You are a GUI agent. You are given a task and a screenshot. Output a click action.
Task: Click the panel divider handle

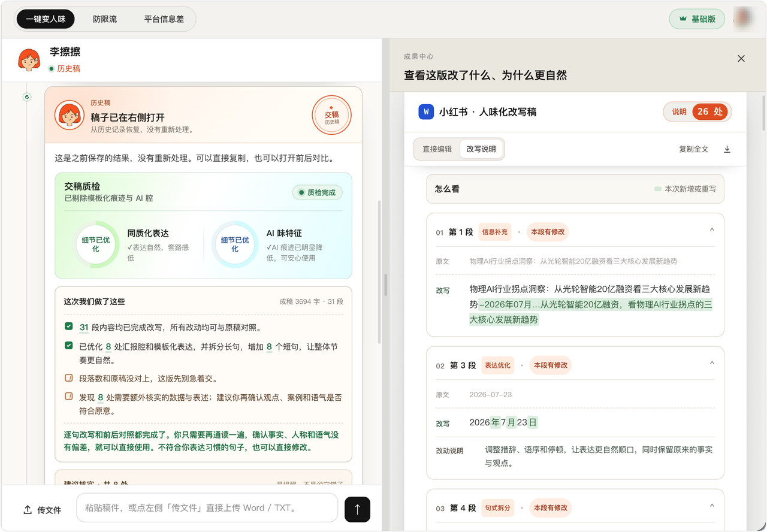(386, 285)
